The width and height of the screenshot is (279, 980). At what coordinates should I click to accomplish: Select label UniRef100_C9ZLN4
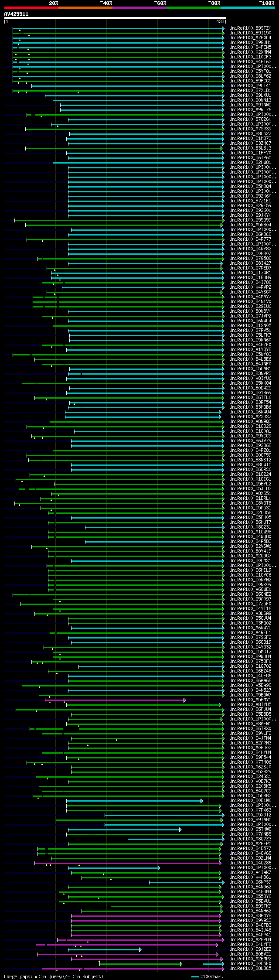pyautogui.click(x=250, y=858)
